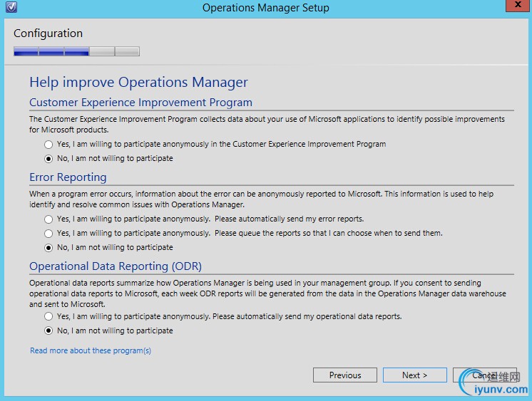The image size is (532, 401).
Task: Click the paragraph starting 'Operational data reports summarize'
Action: [x=267, y=293]
